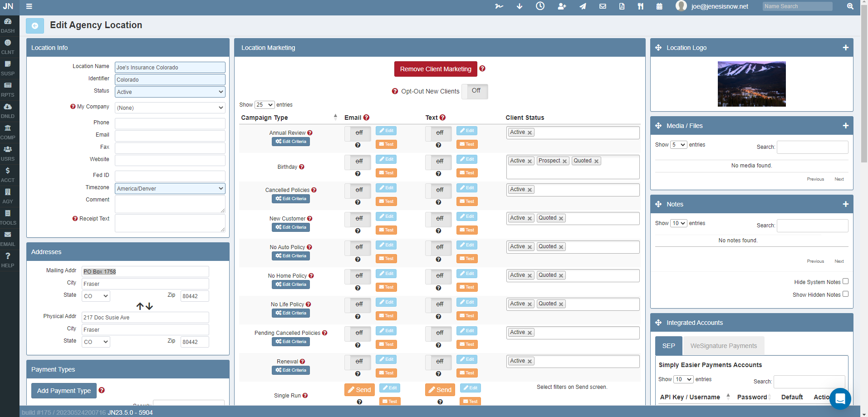This screenshot has height=417, width=868.
Task: Toggle Birthday text switch
Action: point(439,162)
